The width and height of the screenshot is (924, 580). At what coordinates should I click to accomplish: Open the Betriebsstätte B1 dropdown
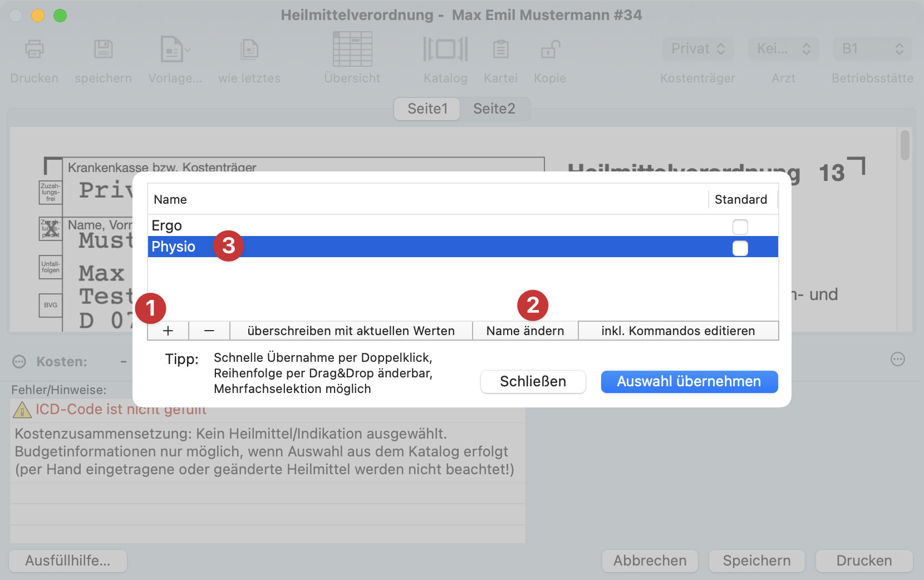point(872,49)
